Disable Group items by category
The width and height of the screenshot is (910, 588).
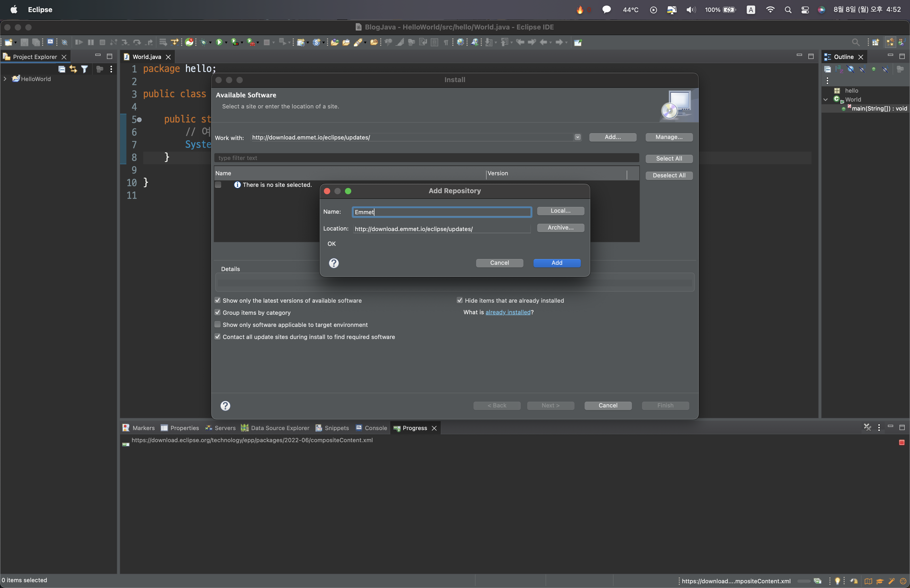pos(218,312)
